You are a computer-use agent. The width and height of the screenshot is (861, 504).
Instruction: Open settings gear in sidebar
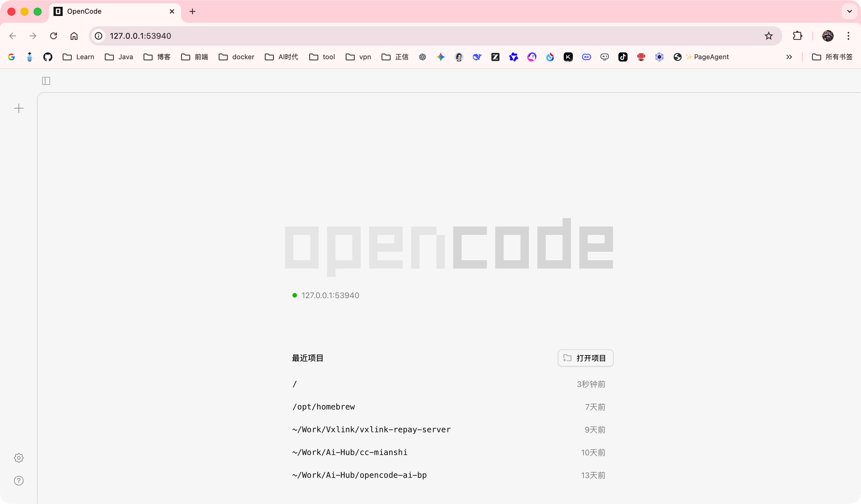pos(19,458)
